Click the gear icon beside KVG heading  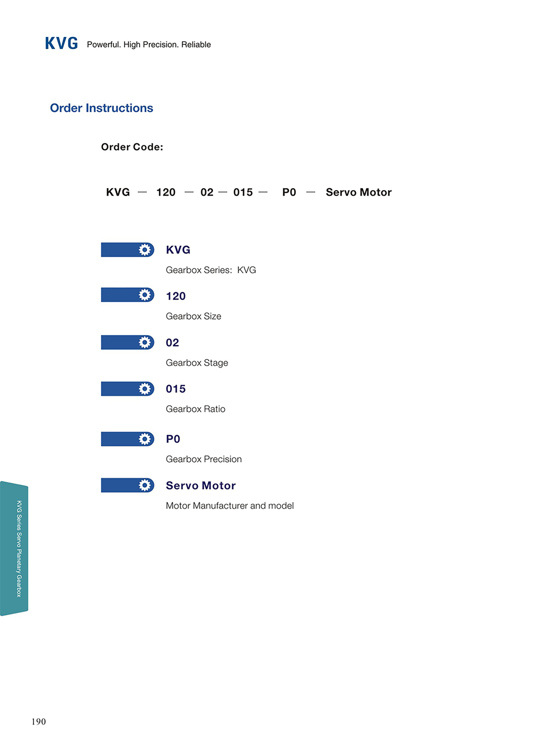click(145, 250)
